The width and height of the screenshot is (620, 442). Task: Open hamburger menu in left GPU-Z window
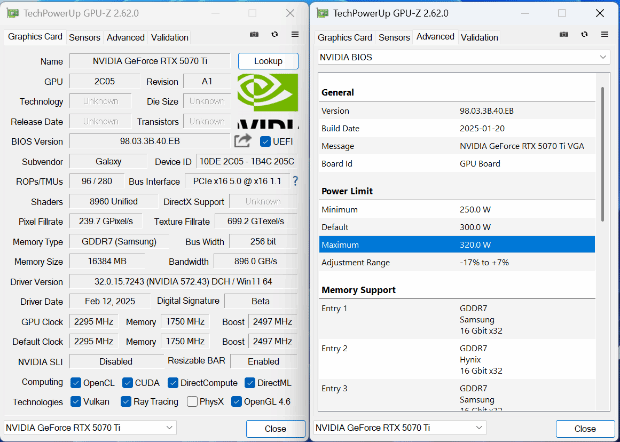tap(295, 35)
